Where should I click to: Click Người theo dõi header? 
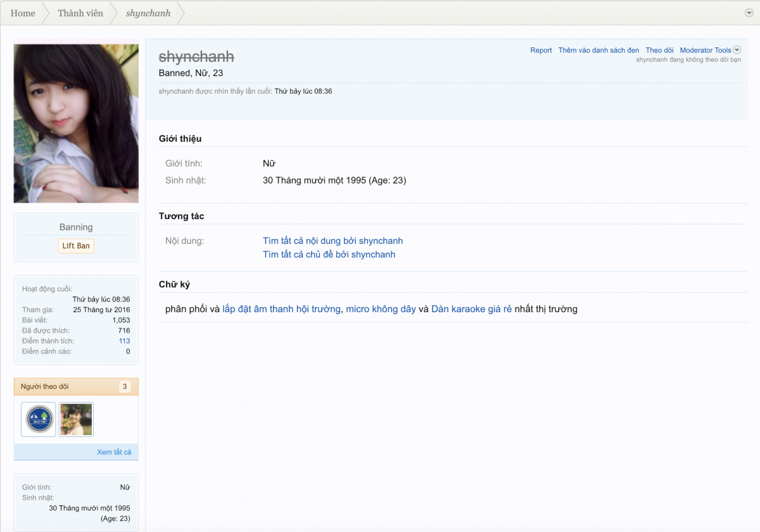(x=44, y=386)
